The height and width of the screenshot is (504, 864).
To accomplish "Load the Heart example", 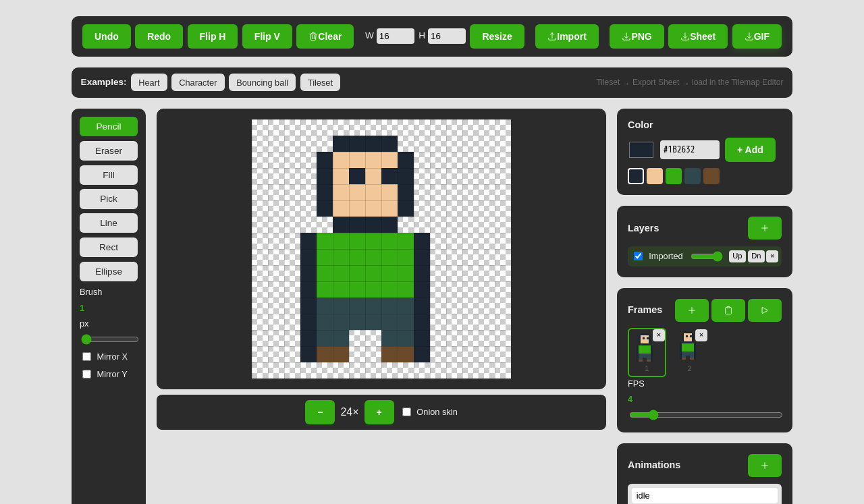I will coord(149,82).
